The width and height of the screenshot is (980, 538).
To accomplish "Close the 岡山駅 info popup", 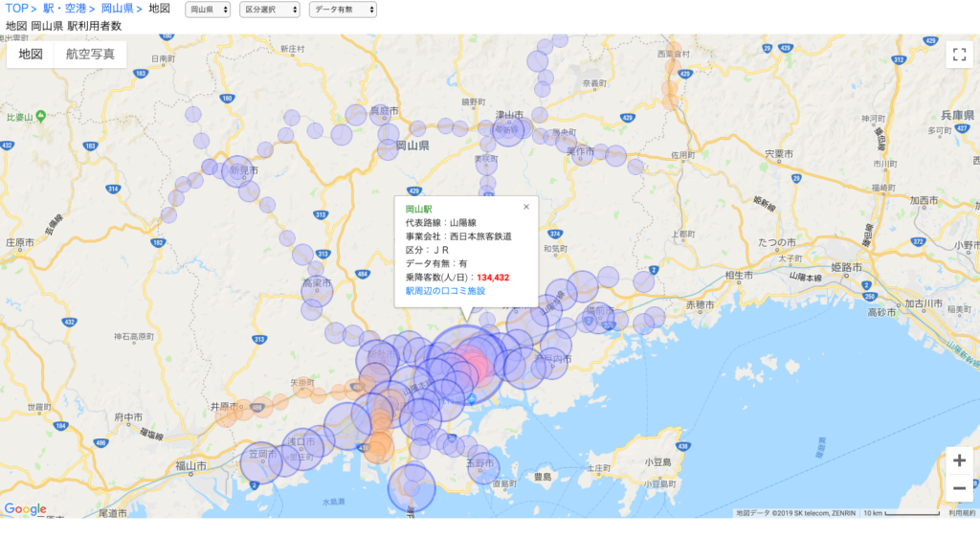I will click(525, 207).
